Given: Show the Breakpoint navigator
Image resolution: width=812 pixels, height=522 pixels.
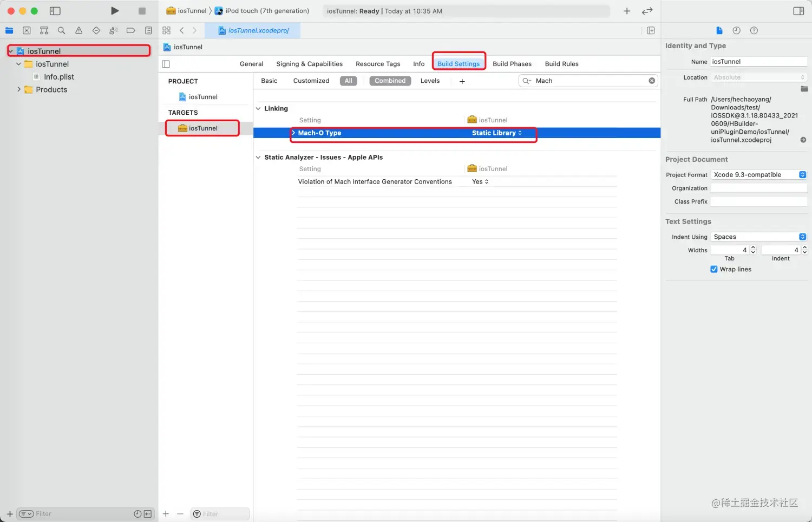Looking at the screenshot, I should [x=130, y=30].
